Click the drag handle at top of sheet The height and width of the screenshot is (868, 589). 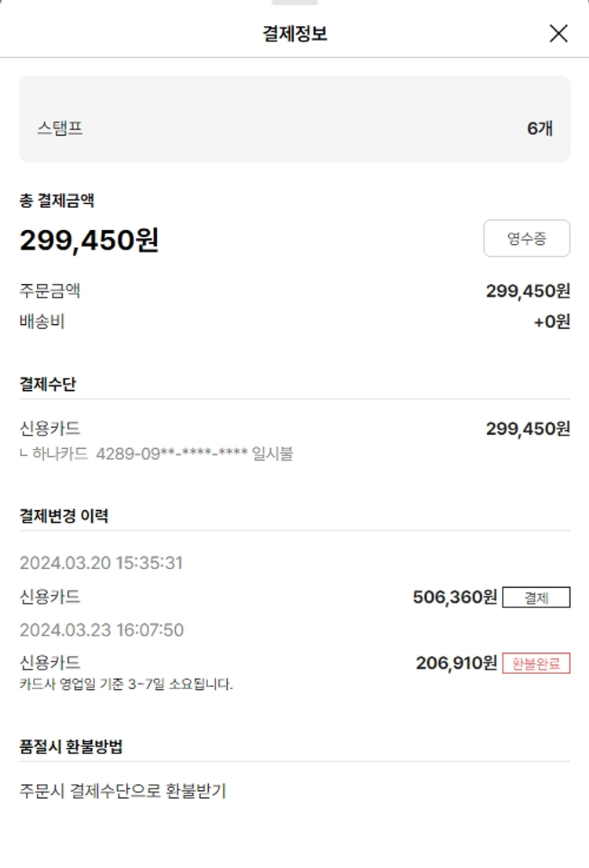pyautogui.click(x=294, y=3)
